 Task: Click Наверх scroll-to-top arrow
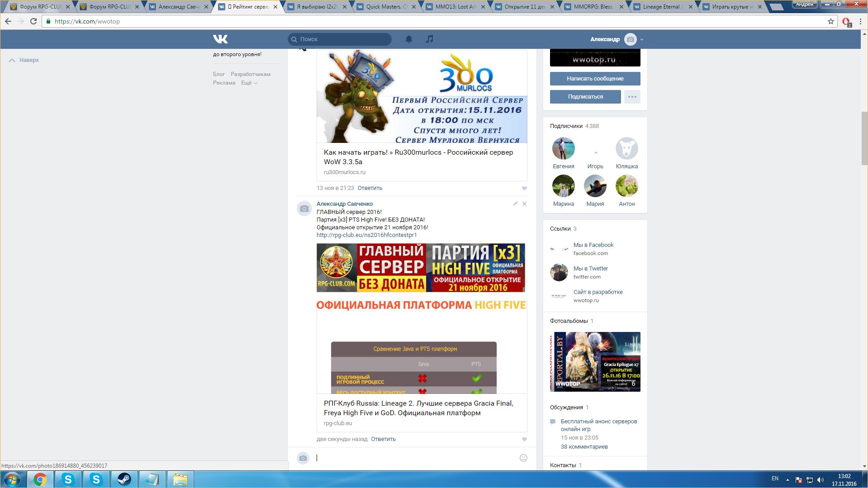tap(24, 60)
